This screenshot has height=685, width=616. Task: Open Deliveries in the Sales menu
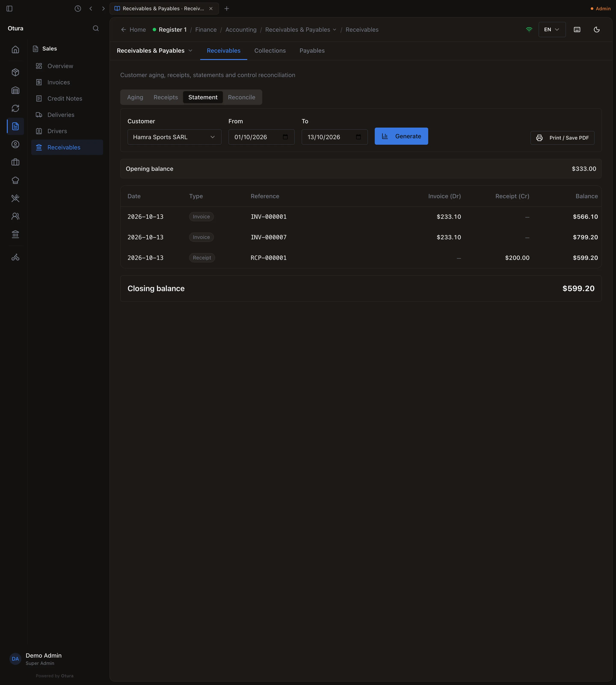(67, 115)
